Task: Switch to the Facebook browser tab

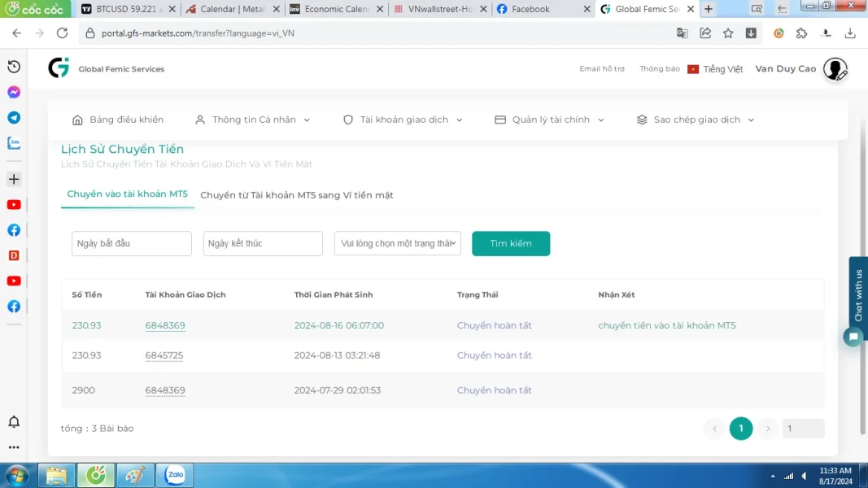Action: 543,9
